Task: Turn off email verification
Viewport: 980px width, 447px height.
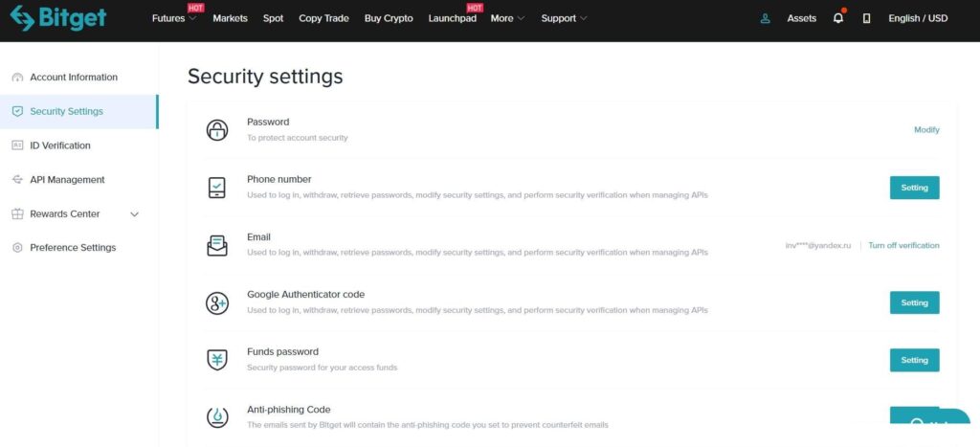Action: [903, 246]
